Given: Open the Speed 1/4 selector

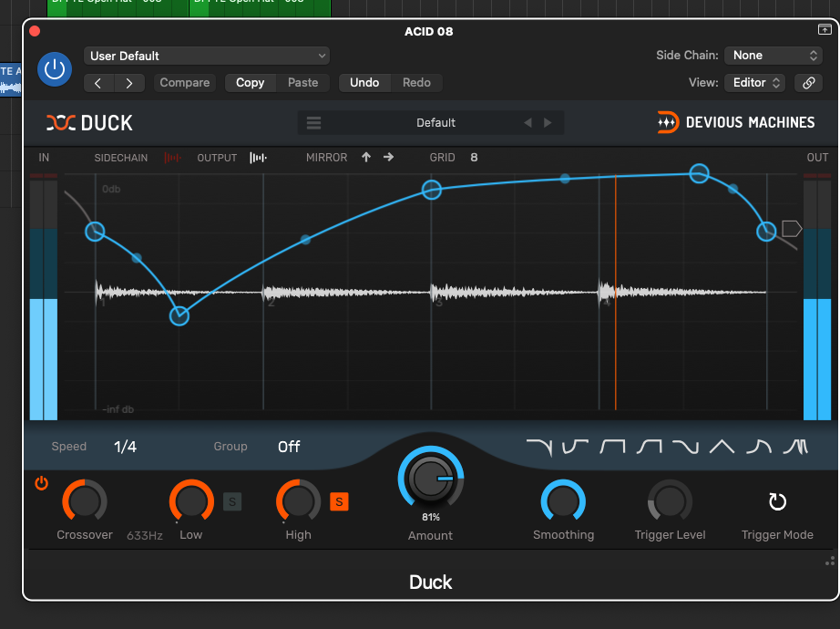Looking at the screenshot, I should (126, 447).
